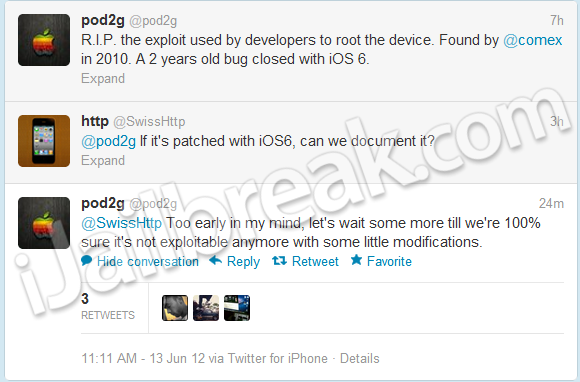
Task: Open the @pod2g mention in SwissHttp tweet
Action: [108, 141]
